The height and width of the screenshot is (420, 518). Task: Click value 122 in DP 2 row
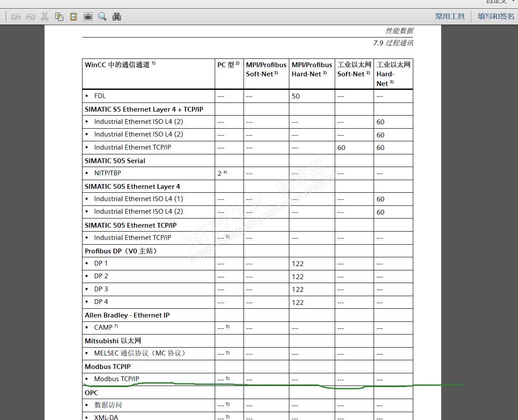(297, 277)
